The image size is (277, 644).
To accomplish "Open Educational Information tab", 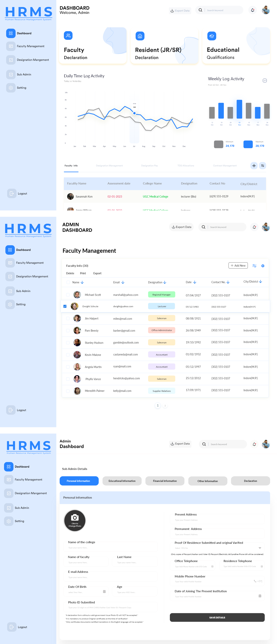I will 122,481.
